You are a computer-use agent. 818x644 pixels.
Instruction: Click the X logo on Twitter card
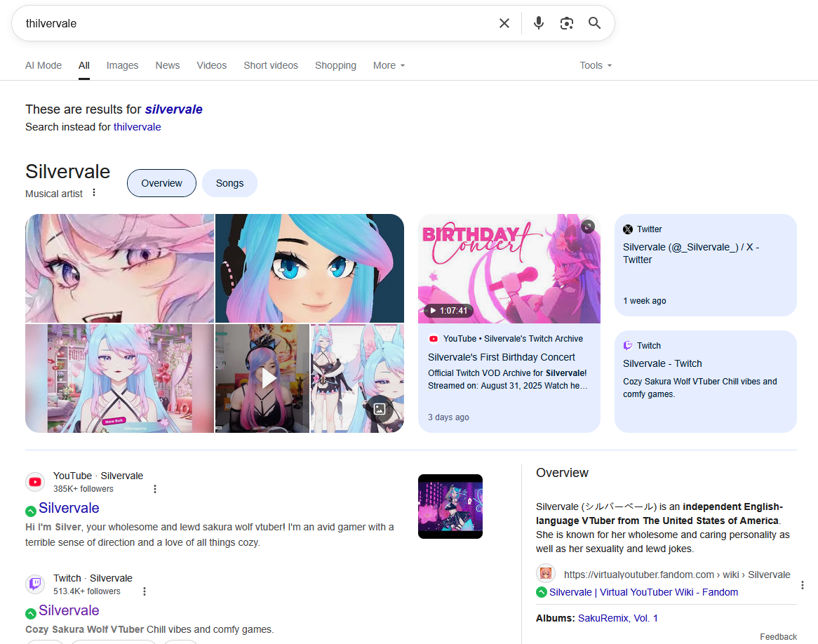pos(628,229)
